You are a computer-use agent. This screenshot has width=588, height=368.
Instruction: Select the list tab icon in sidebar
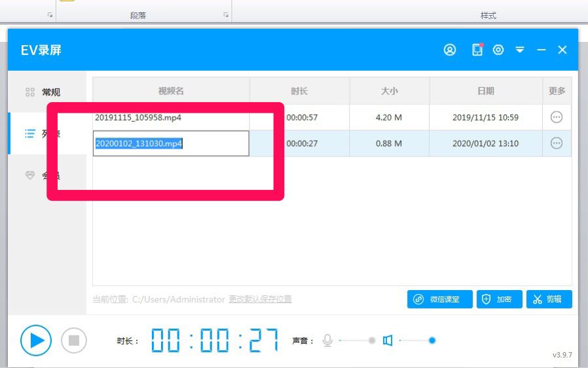30,133
